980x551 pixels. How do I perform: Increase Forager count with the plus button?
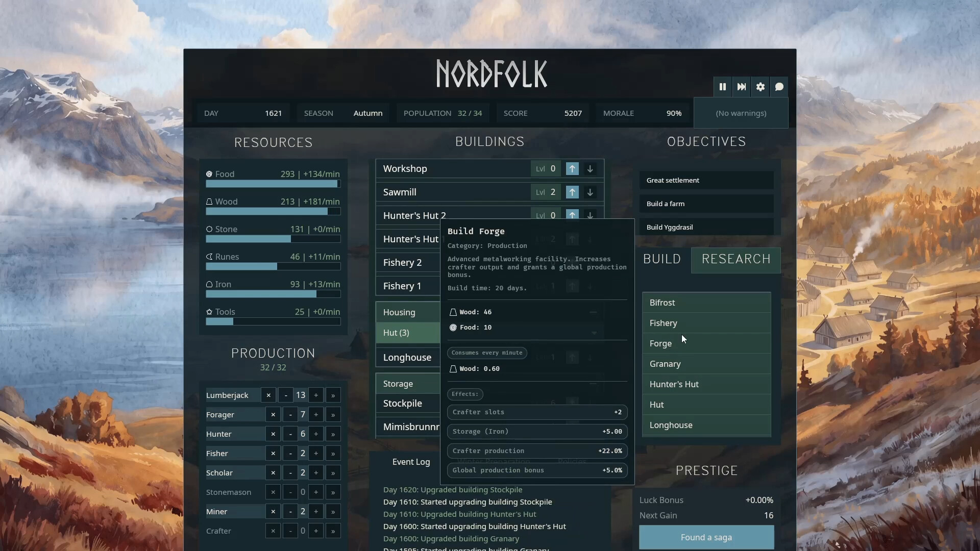pyautogui.click(x=316, y=415)
